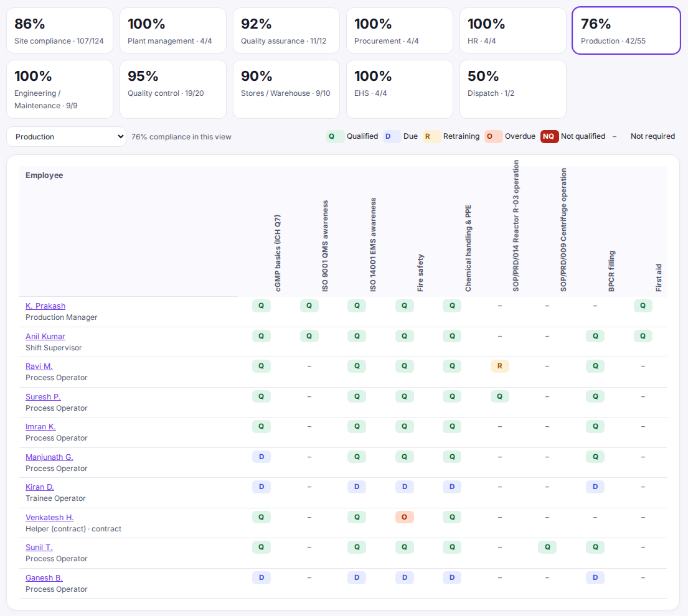This screenshot has height=616, width=688.
Task: Click Ganesh B.'s Due cGMP basics badge
Action: [262, 577]
